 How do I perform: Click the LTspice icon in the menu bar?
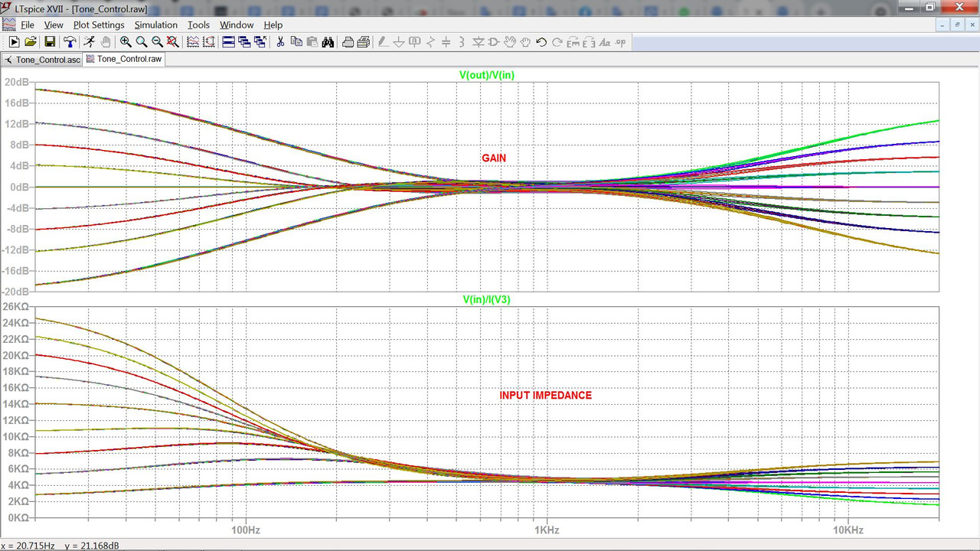click(8, 25)
